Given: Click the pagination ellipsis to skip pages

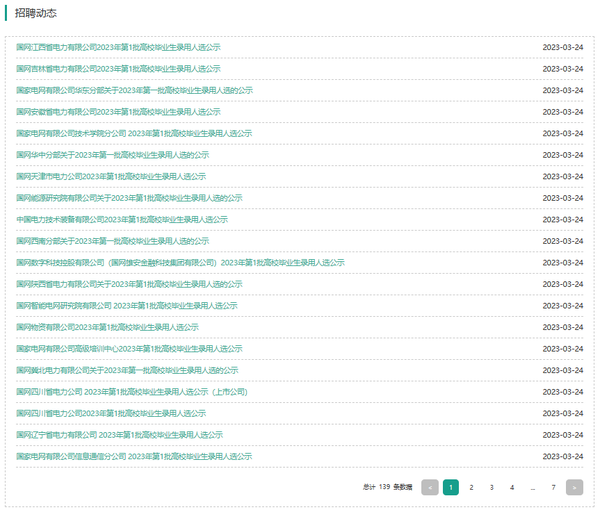Looking at the screenshot, I should (533, 487).
